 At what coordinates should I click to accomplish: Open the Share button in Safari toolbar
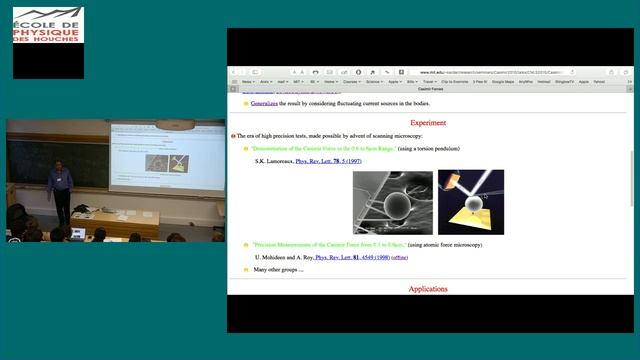click(611, 72)
